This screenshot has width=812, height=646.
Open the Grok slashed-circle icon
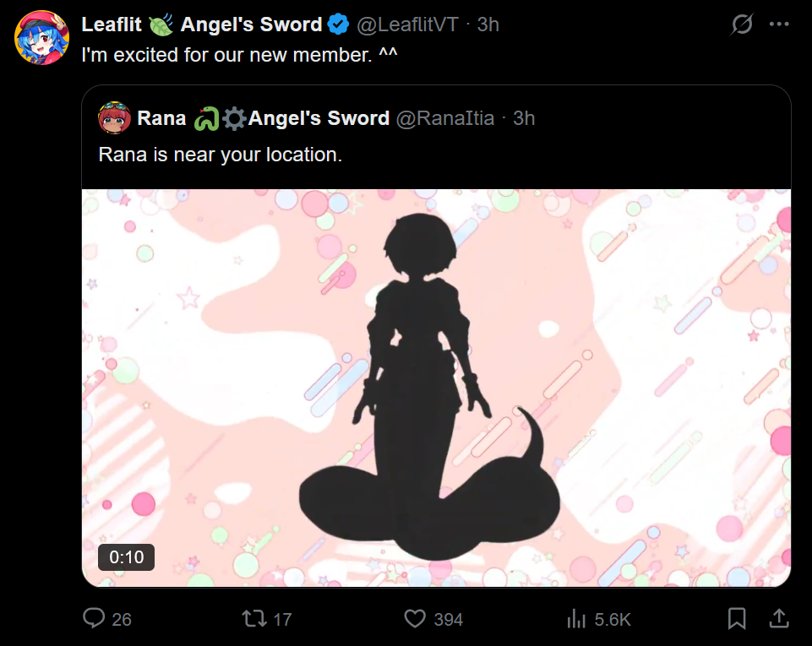tap(742, 24)
